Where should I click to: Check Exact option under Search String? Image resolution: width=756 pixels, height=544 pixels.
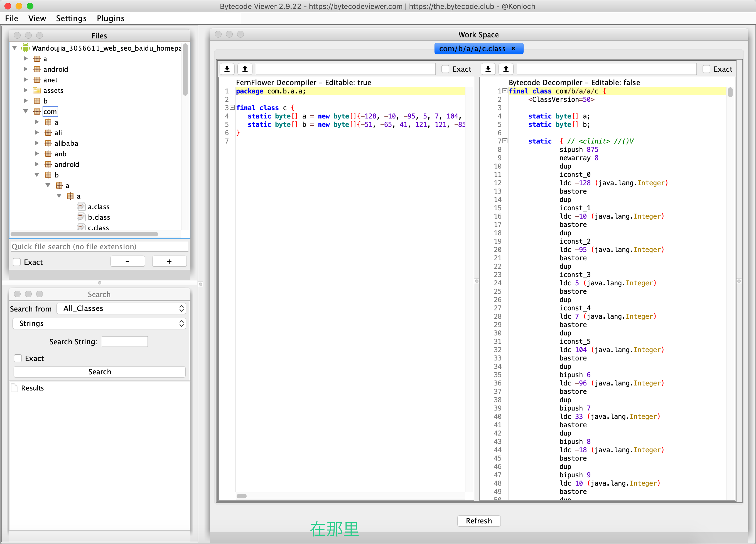pos(18,358)
